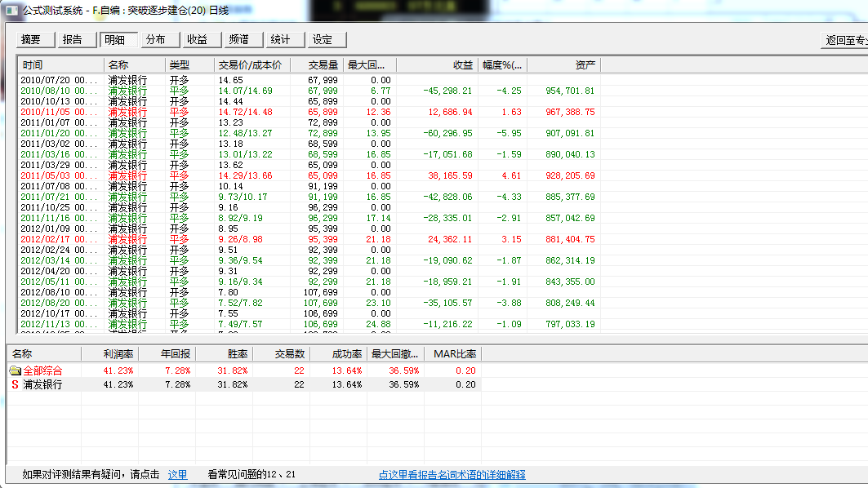Select the 明细 tab

tap(119, 40)
